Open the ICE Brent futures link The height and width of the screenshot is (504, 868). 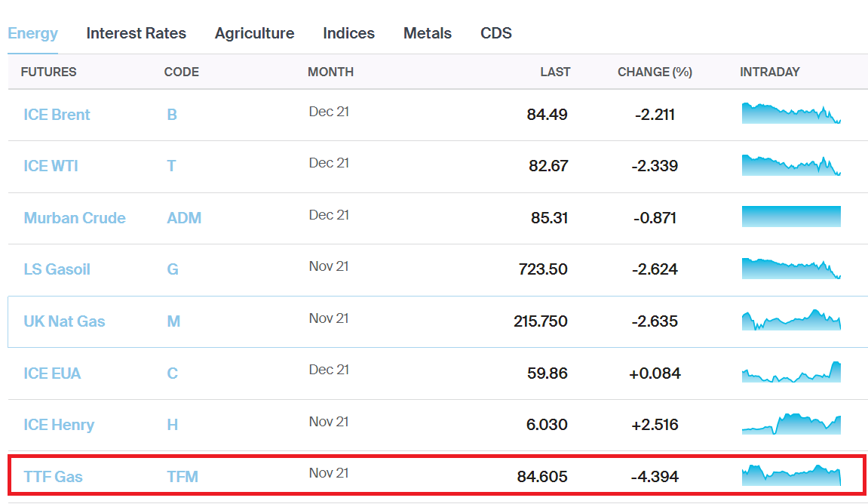(57, 115)
